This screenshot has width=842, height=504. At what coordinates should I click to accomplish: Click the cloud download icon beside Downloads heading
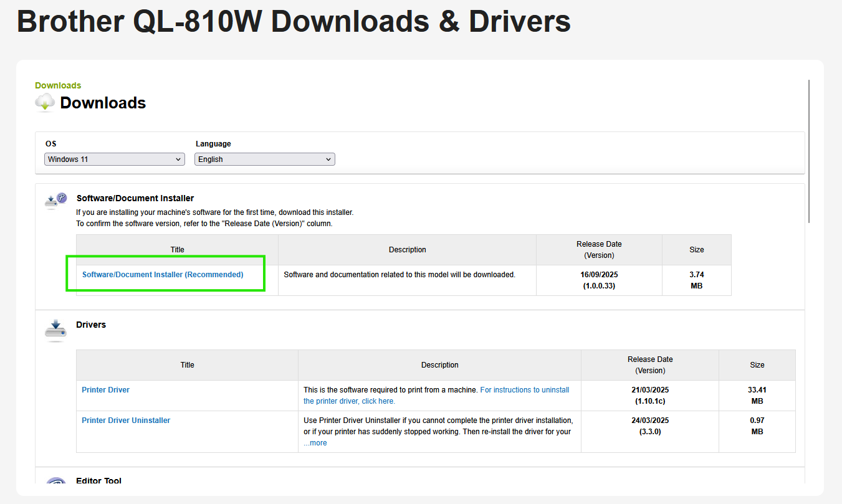coord(44,102)
